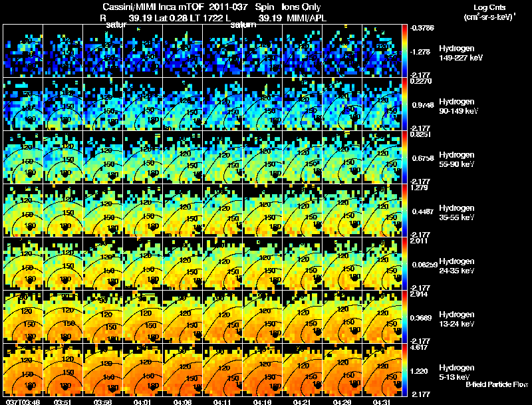Click the 'B-field Particle Flow' label

497,384
